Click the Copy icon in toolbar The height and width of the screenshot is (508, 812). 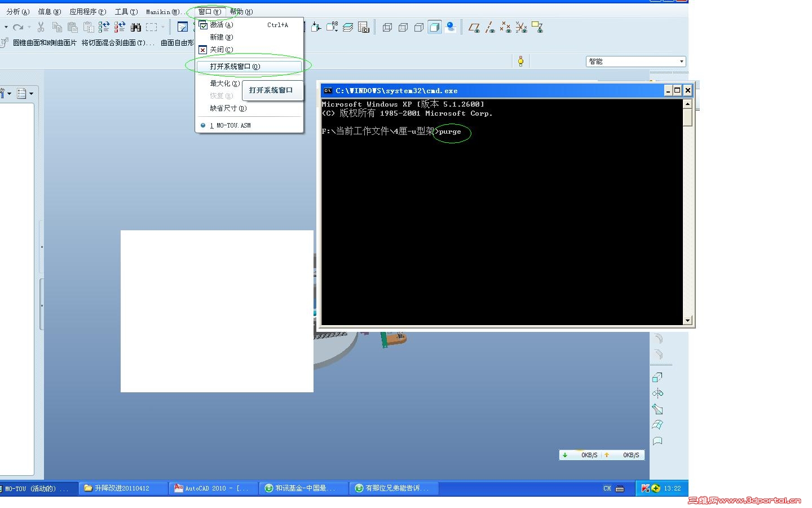click(x=57, y=27)
